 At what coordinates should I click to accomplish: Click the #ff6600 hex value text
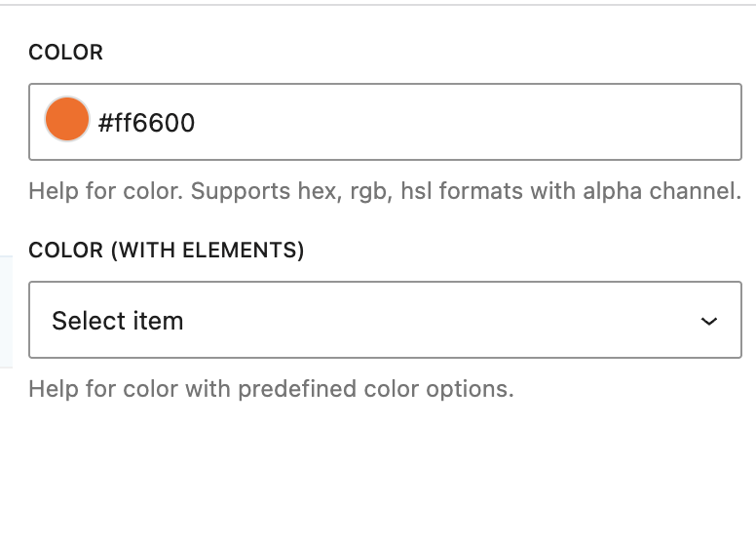[x=146, y=123]
